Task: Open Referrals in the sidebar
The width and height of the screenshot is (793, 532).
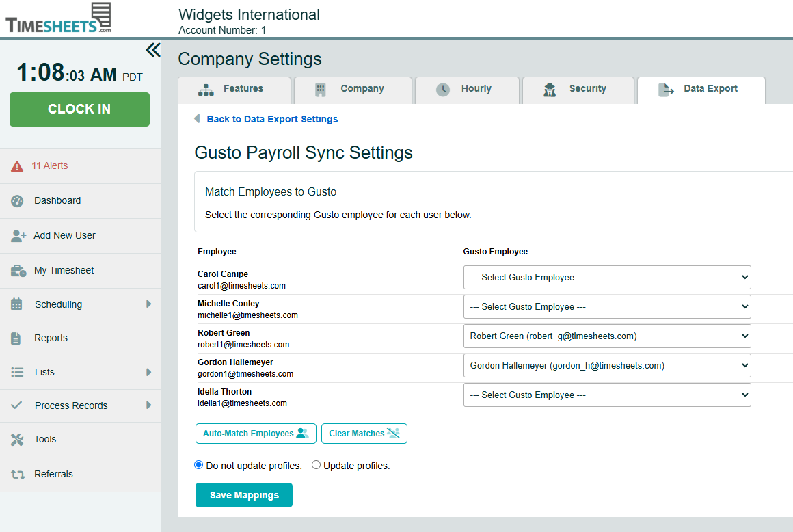Action: 81,475
